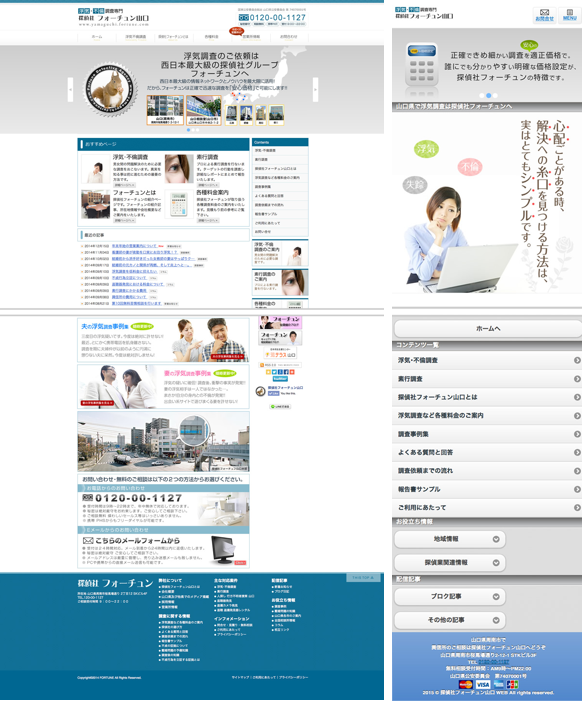
Task: Click the 浮気・不倫調査のご案内 sidebar banner
Action: [x=280, y=253]
